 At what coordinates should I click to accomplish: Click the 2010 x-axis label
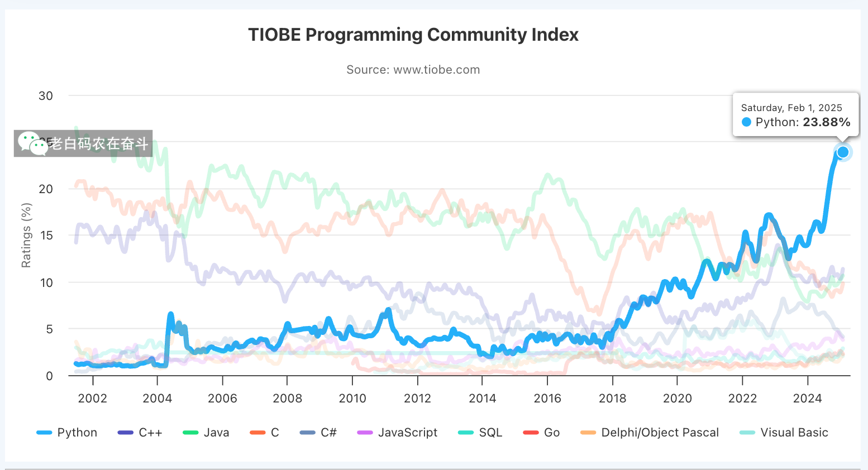pyautogui.click(x=352, y=399)
